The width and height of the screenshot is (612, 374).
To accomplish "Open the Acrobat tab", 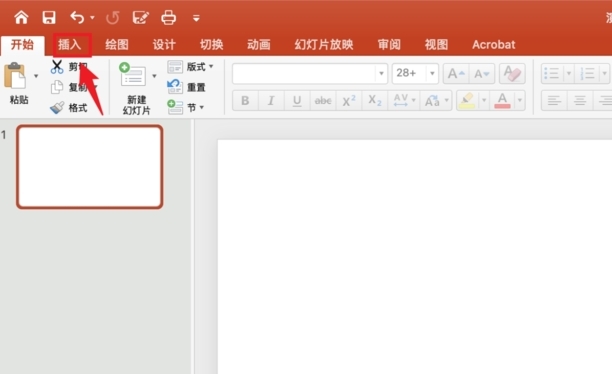I will (494, 45).
